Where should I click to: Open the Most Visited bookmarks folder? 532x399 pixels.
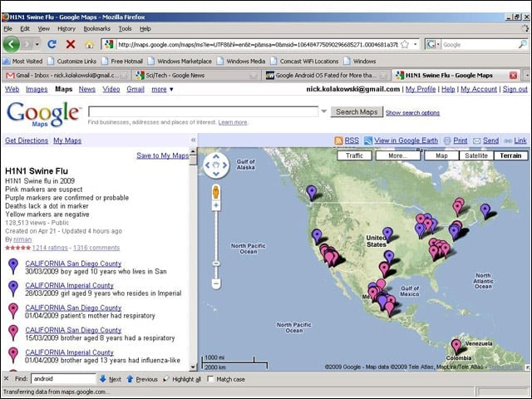pos(22,62)
